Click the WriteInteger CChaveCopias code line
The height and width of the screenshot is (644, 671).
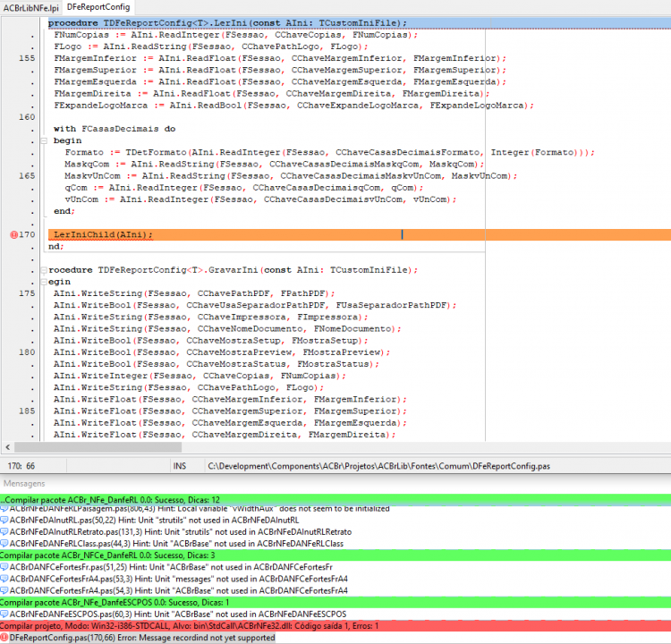(x=200, y=376)
